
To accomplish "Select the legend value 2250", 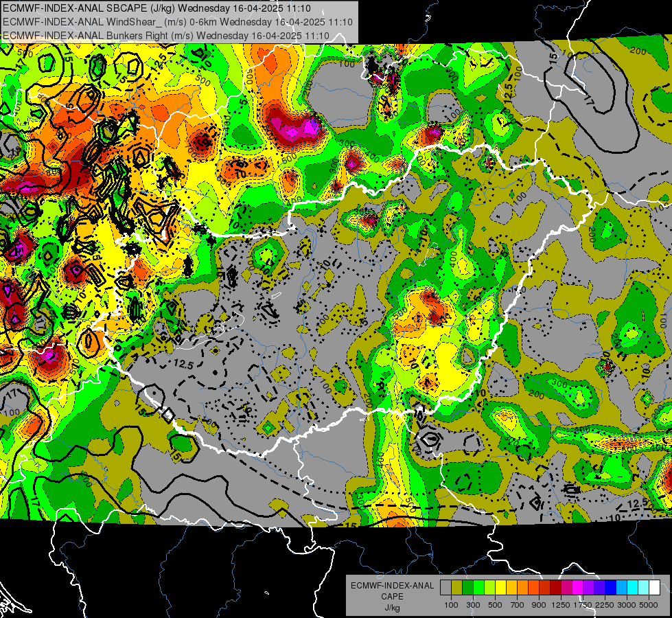I will click(x=605, y=605).
